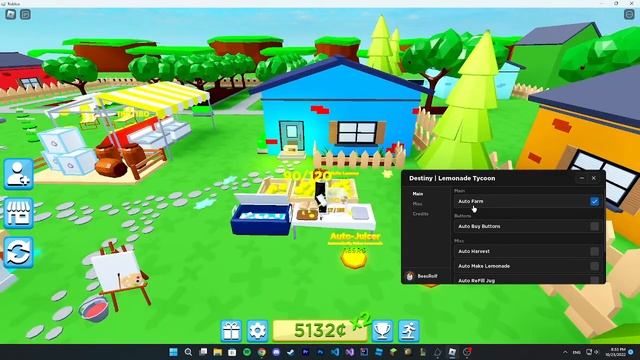The height and width of the screenshot is (360, 640).
Task: Open the top-right Roblox more menu icon
Action: pyautogui.click(x=629, y=14)
